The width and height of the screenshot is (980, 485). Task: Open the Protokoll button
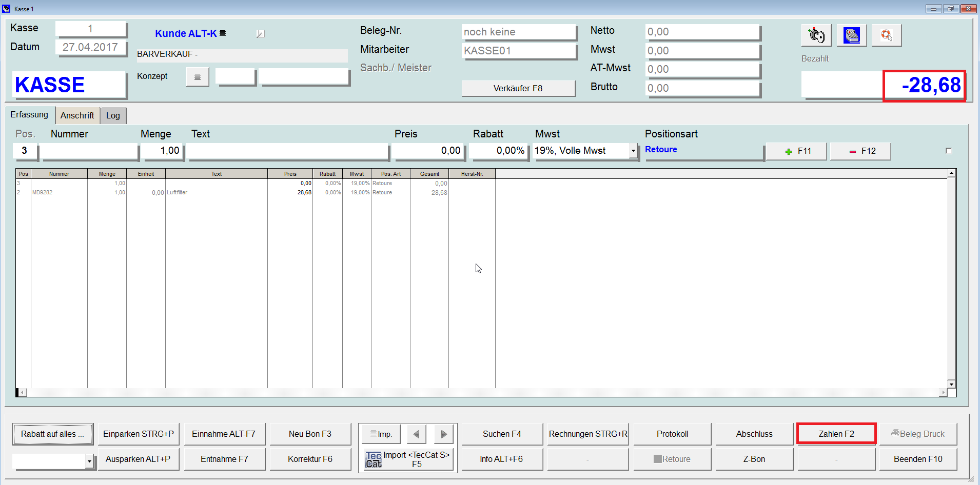tap(672, 434)
